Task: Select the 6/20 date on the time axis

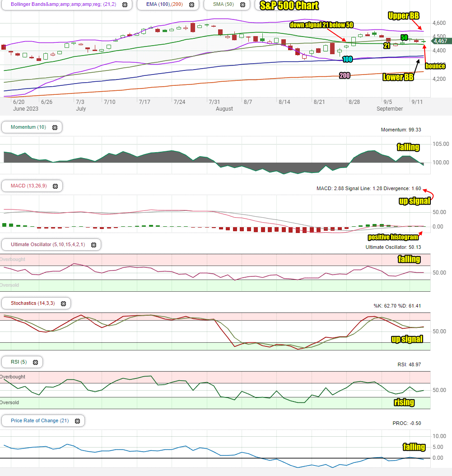Action: [x=19, y=102]
